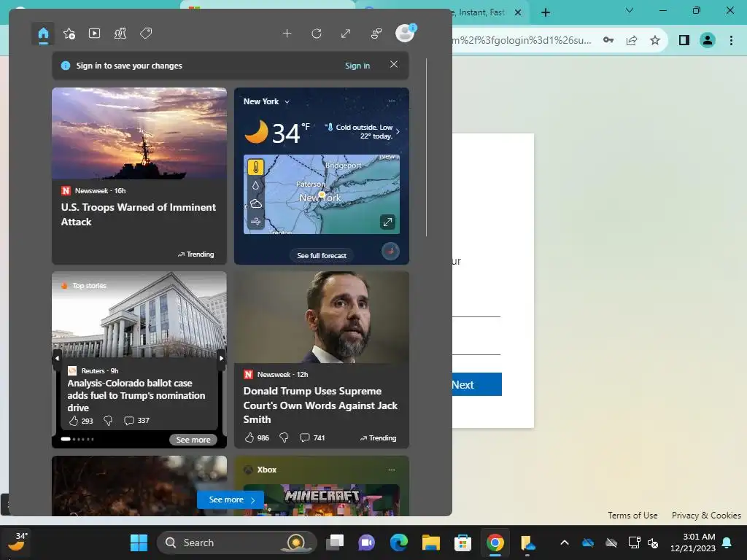Refresh the widgets feed
Screen dimensions: 747x560
pos(317,34)
